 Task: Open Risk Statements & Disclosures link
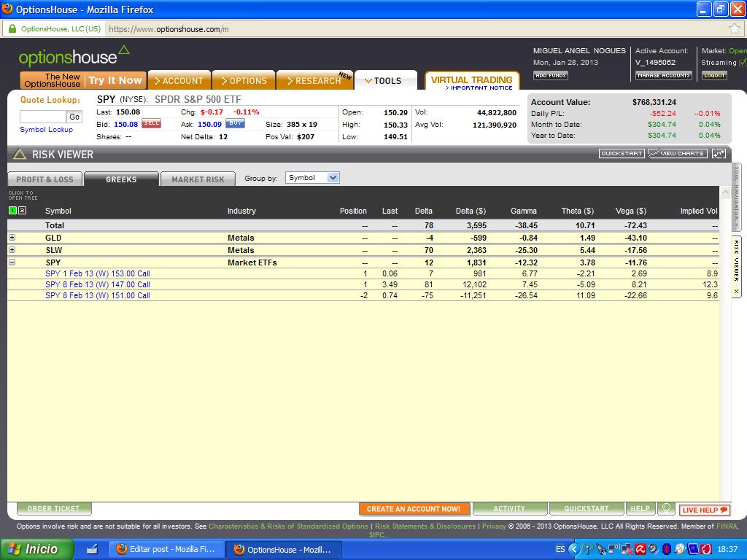coord(425,526)
